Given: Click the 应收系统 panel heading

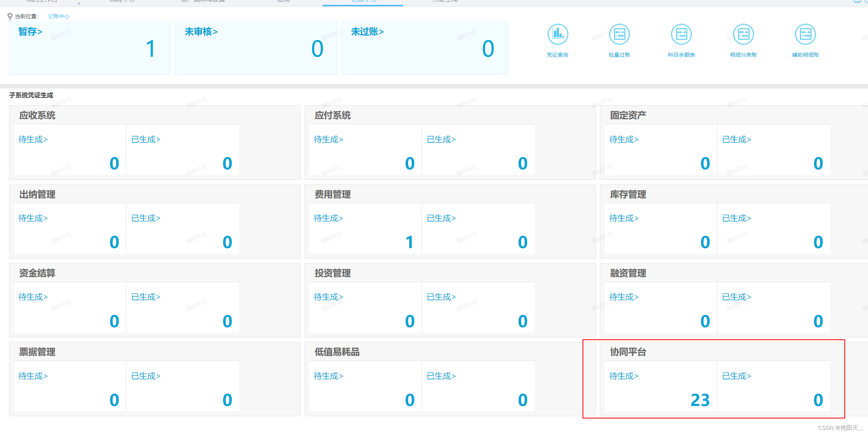Looking at the screenshot, I should 37,115.
